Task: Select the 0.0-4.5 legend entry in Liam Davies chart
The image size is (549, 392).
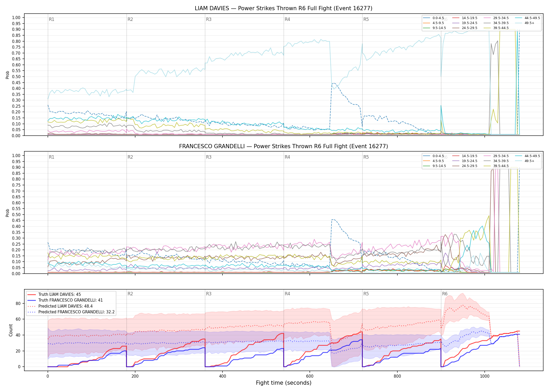Action: tap(434, 18)
